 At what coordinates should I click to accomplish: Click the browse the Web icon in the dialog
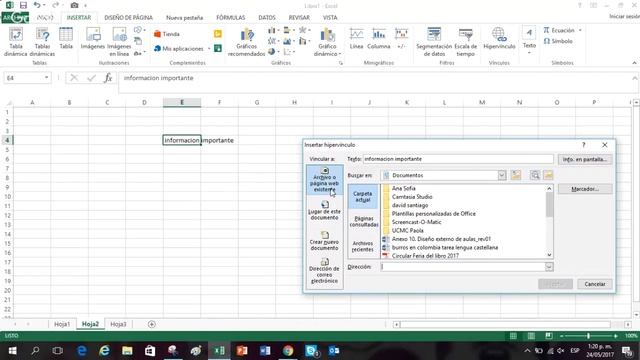click(x=535, y=175)
